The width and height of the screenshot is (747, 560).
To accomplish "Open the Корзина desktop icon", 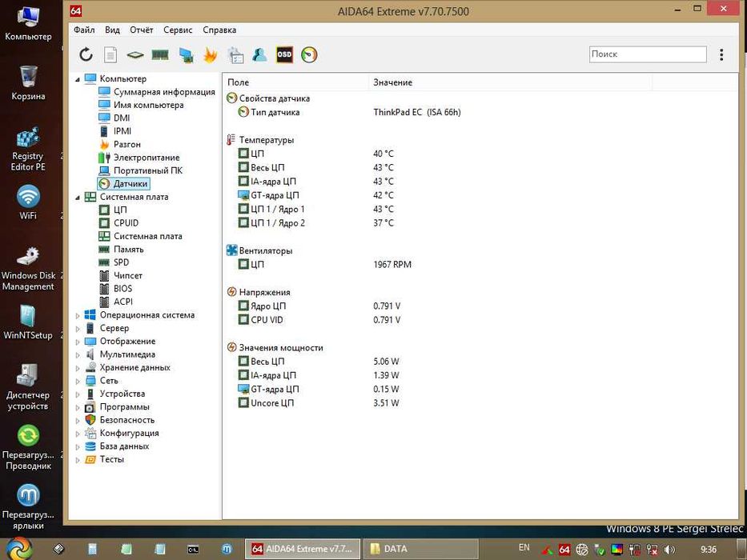I will 28,83.
